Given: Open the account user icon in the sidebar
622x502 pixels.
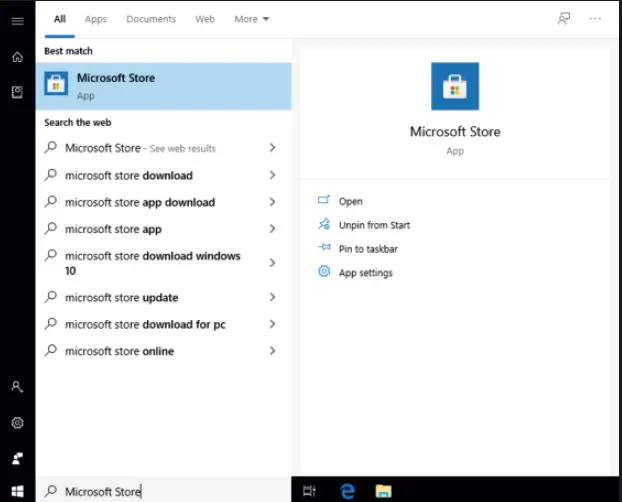Looking at the screenshot, I should tap(17, 386).
